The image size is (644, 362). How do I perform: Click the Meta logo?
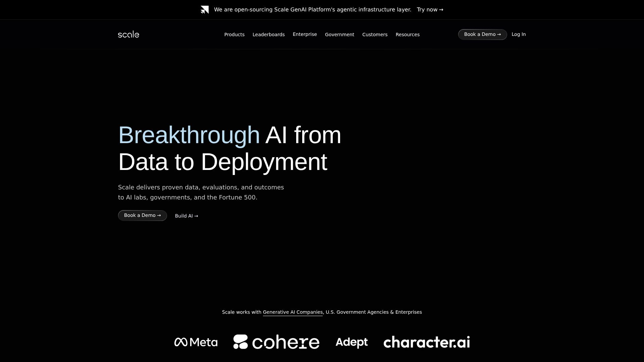coord(196,342)
